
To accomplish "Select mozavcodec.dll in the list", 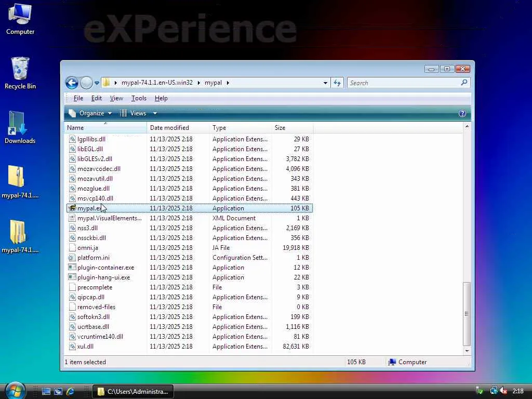I will click(99, 169).
